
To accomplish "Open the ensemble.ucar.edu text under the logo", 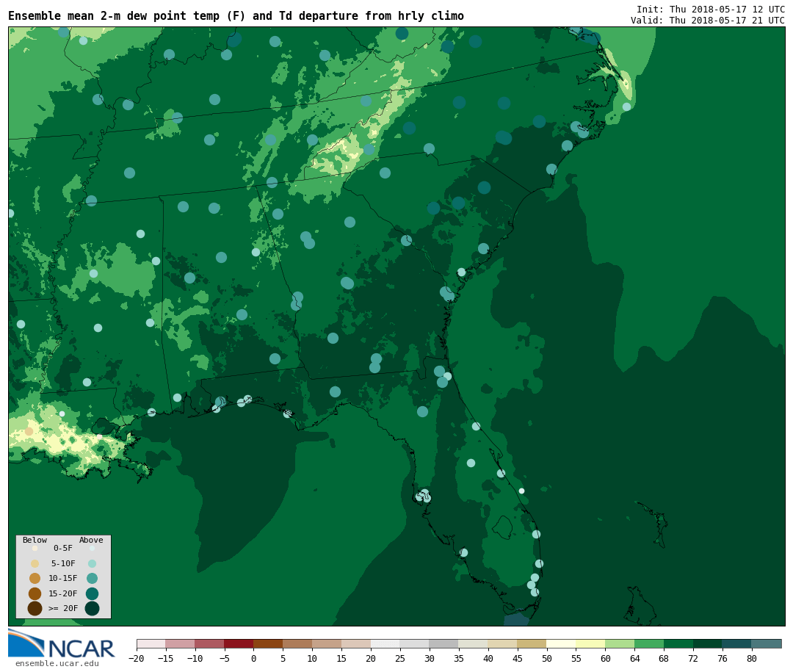I will (x=57, y=663).
